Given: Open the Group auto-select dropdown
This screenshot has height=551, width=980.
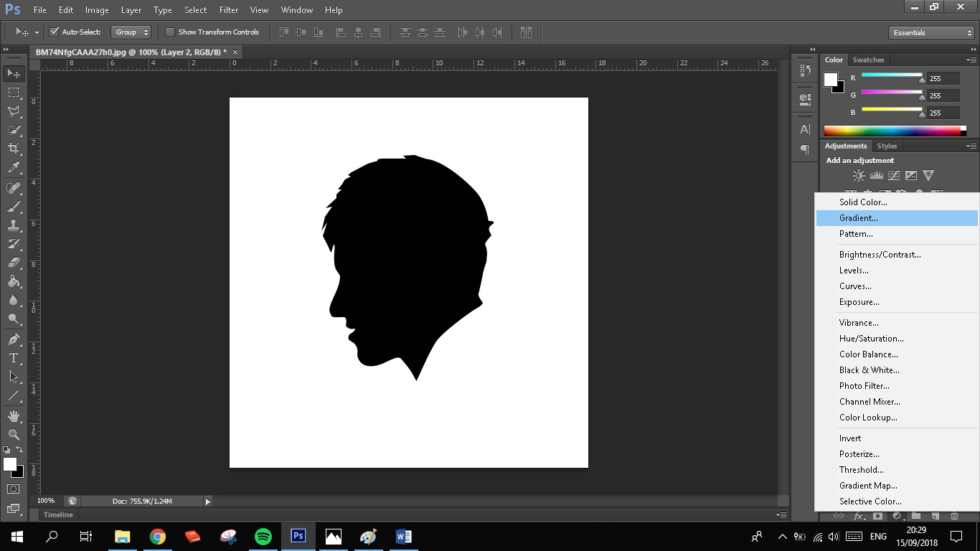Looking at the screenshot, I should (132, 32).
